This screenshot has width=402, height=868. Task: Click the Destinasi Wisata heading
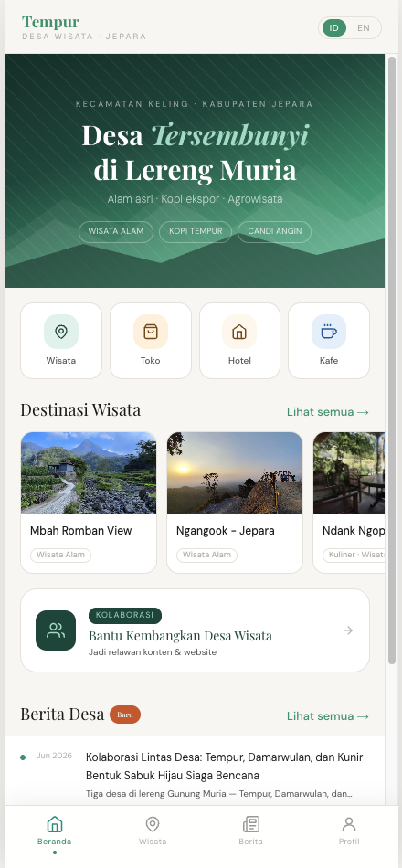click(x=80, y=410)
